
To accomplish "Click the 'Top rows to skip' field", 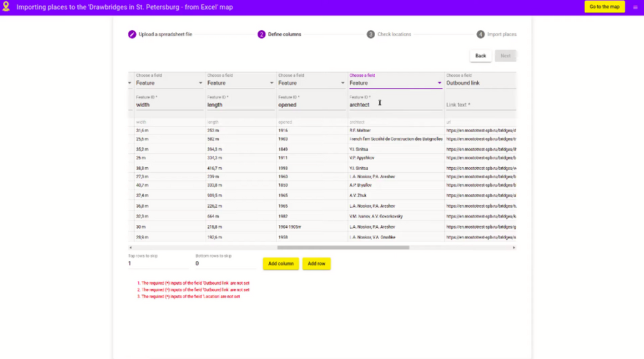I will 158,264.
